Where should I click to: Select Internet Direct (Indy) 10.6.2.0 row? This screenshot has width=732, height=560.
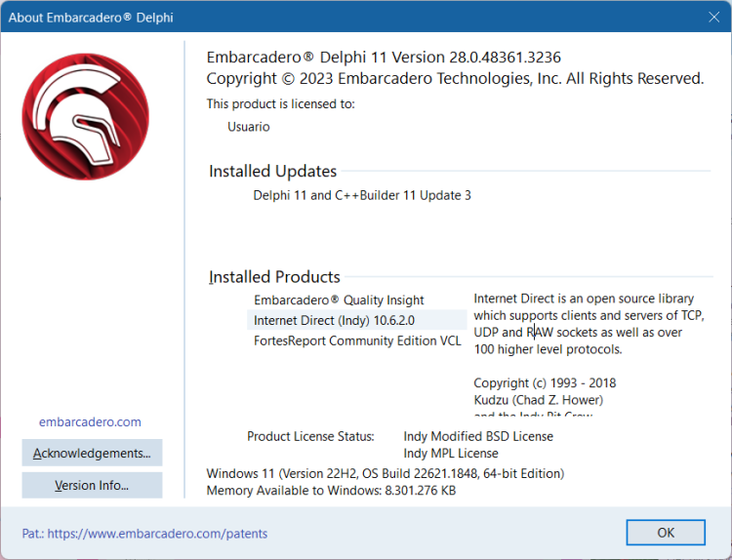[x=356, y=320]
